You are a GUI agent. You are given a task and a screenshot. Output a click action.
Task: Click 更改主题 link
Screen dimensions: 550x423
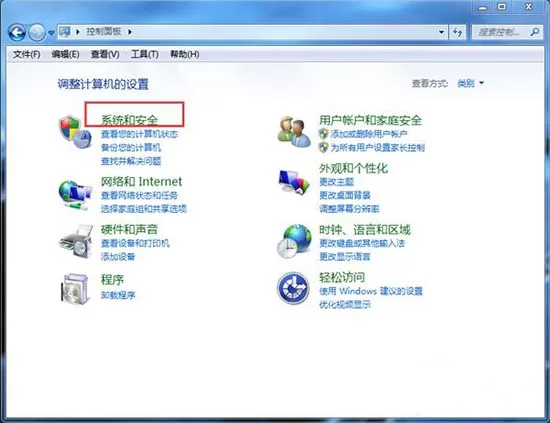pyautogui.click(x=336, y=182)
